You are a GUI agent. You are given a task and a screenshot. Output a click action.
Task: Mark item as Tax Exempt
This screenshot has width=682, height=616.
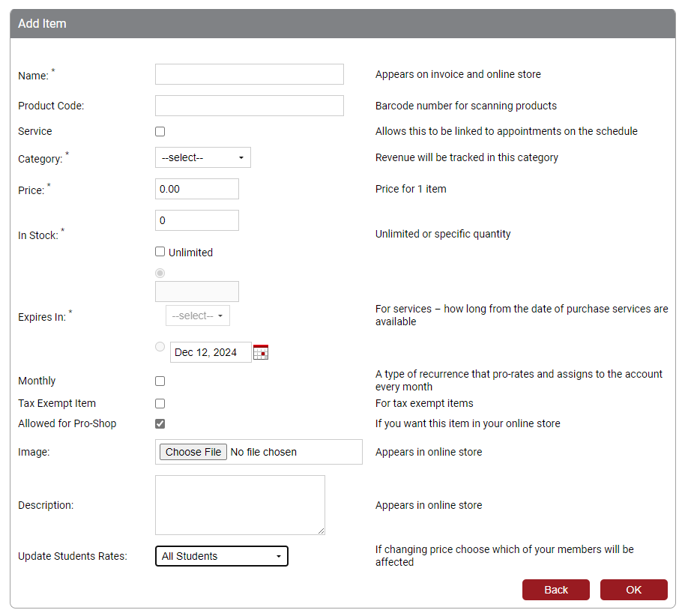pos(160,403)
